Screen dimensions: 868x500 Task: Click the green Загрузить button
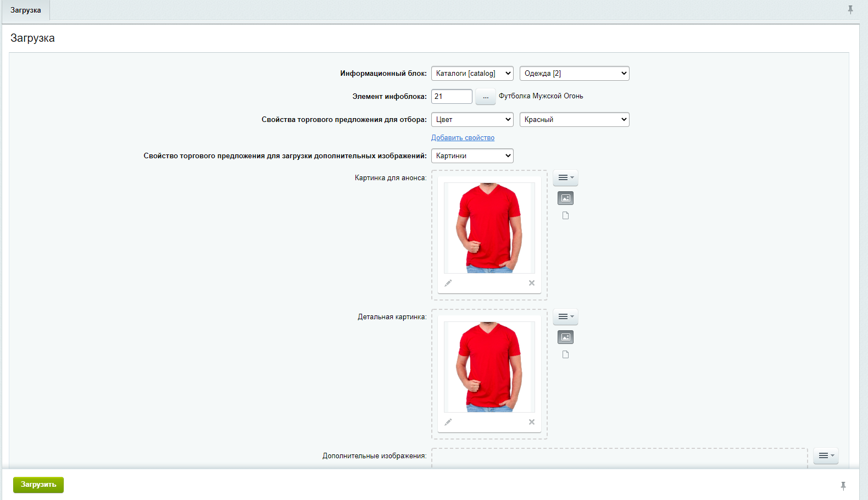[x=38, y=485]
